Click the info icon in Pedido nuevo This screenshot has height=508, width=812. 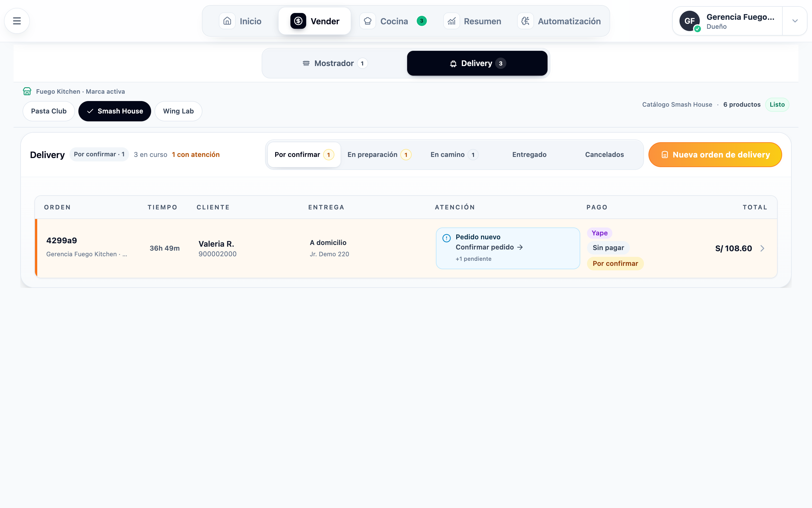point(447,238)
